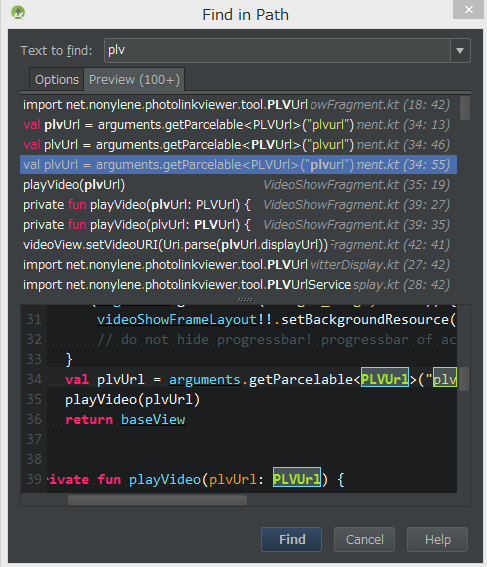Select the Preview (100+) tab
This screenshot has width=487, height=567.
[134, 80]
